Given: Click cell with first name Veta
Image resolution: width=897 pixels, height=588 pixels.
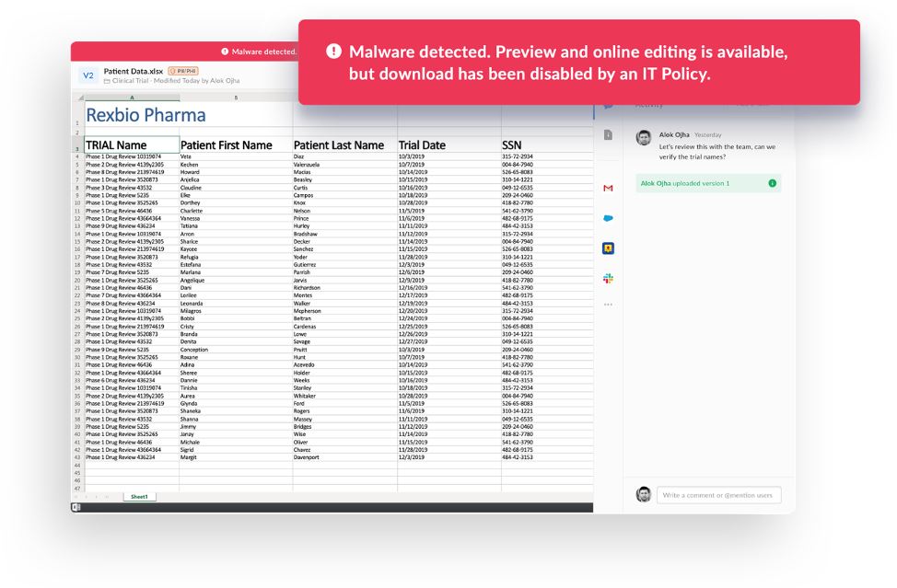Looking at the screenshot, I should tap(236, 156).
